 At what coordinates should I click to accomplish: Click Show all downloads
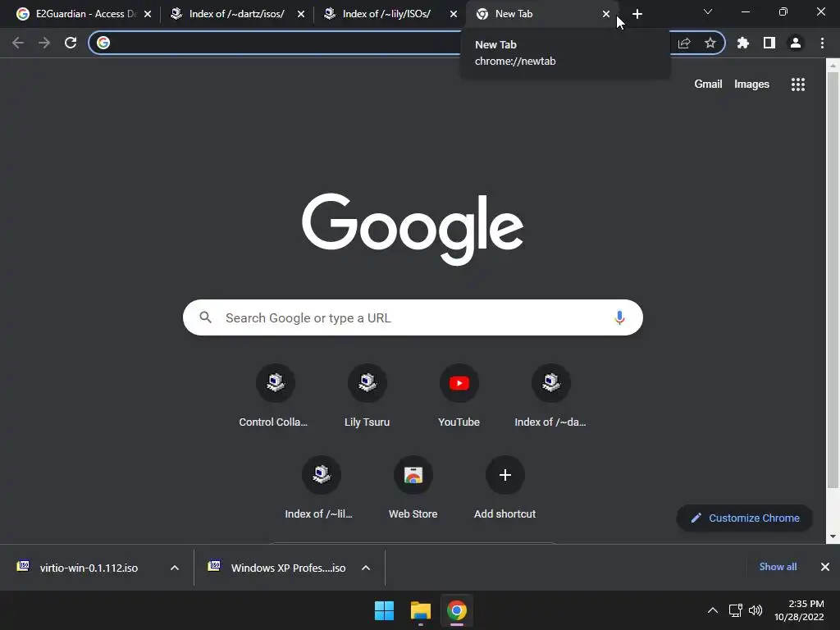click(778, 567)
